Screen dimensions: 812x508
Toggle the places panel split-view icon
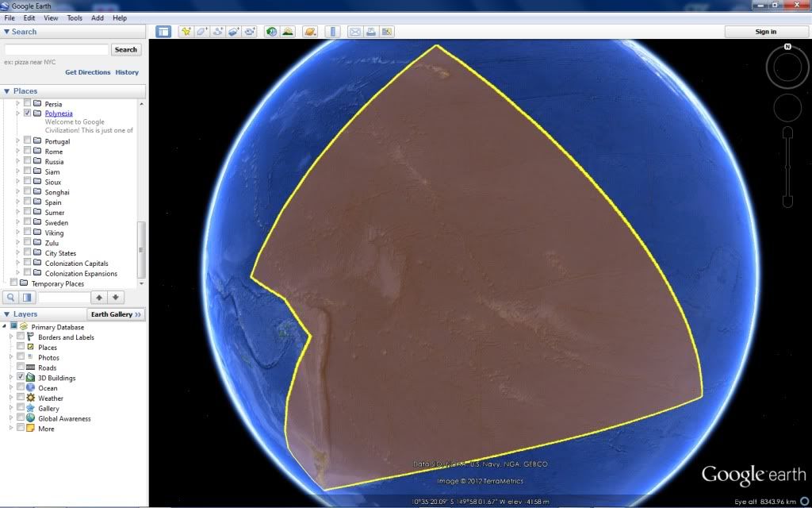pyautogui.click(x=27, y=297)
